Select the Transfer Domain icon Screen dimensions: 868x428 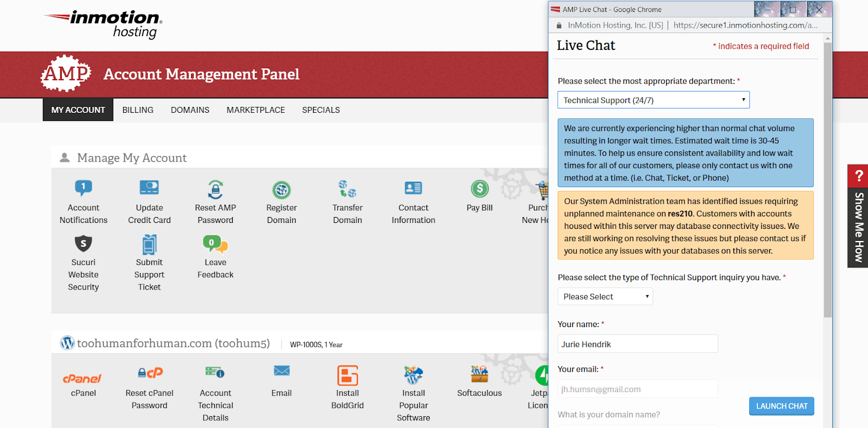(x=347, y=189)
